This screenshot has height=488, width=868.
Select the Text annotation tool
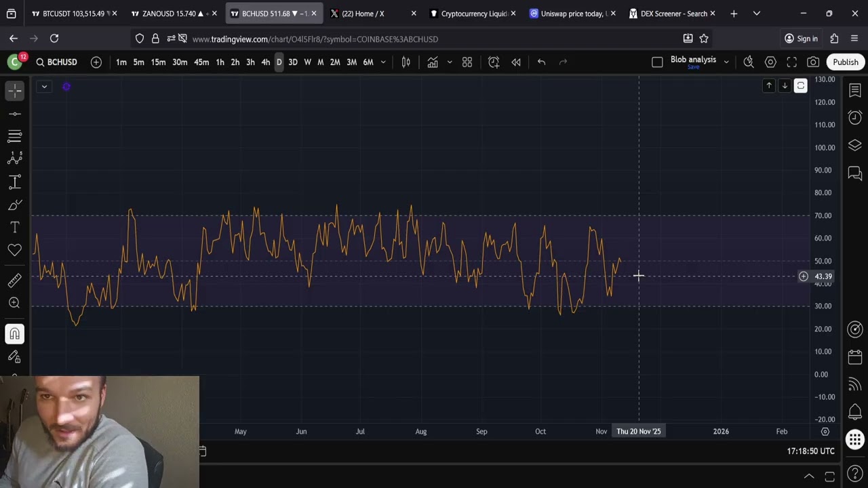click(14, 228)
